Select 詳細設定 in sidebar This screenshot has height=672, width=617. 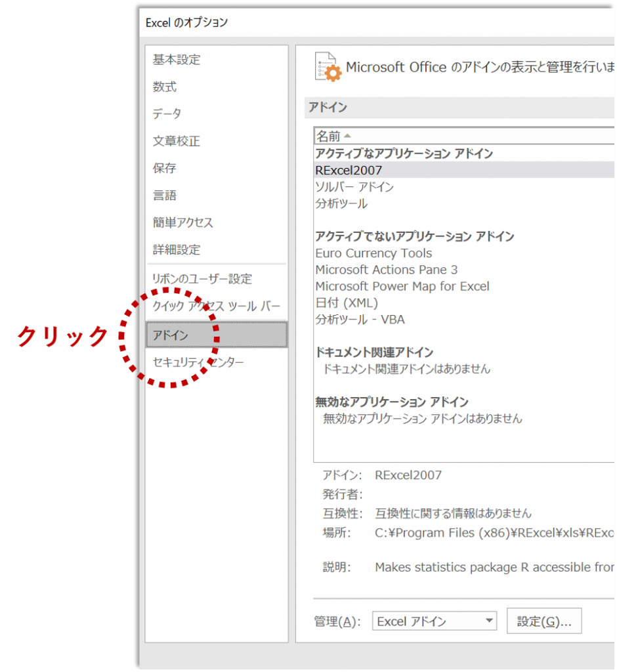tap(177, 250)
